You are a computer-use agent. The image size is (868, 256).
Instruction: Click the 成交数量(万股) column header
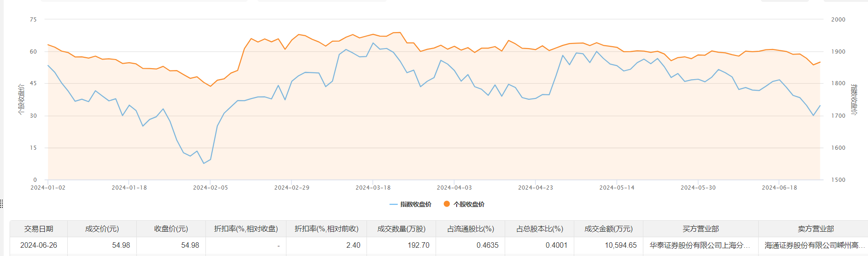[401, 229]
